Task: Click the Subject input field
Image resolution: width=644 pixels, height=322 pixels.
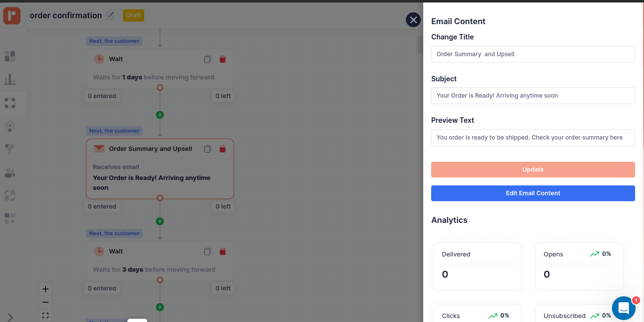Action: [x=533, y=95]
